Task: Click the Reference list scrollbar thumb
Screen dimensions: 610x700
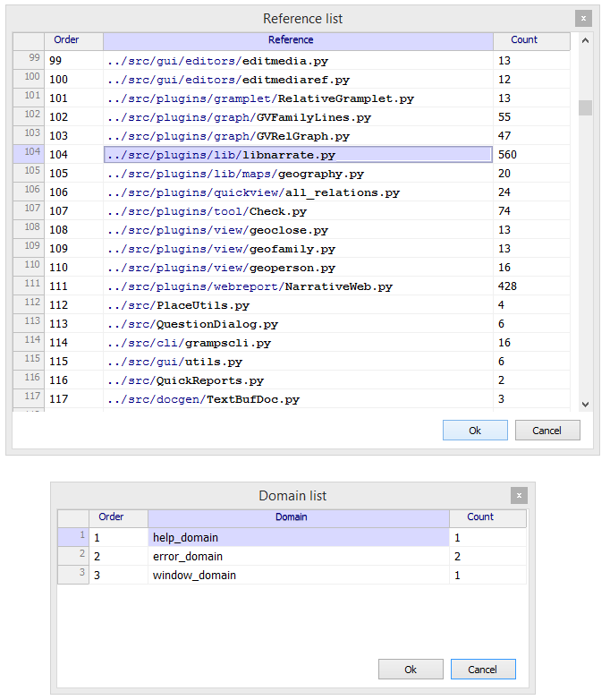Action: 585,107
